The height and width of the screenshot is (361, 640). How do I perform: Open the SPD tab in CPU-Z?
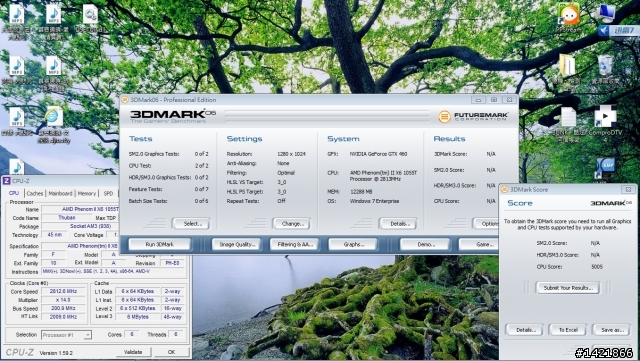point(108,194)
